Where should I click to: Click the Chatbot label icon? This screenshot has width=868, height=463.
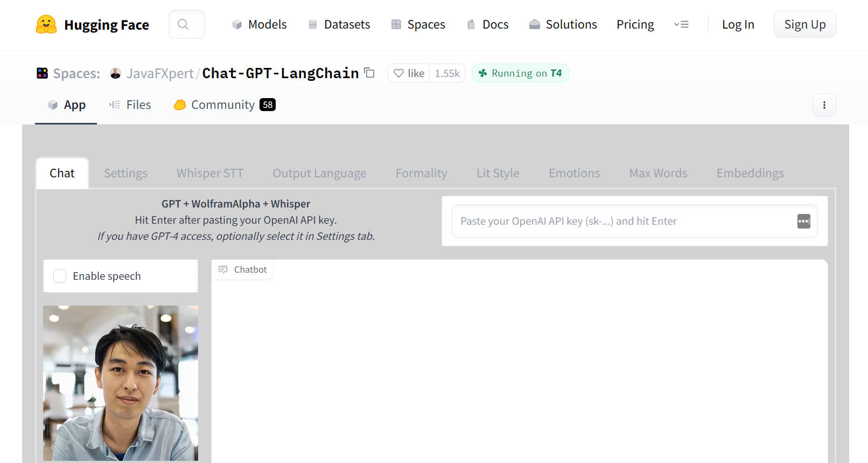[x=223, y=269]
